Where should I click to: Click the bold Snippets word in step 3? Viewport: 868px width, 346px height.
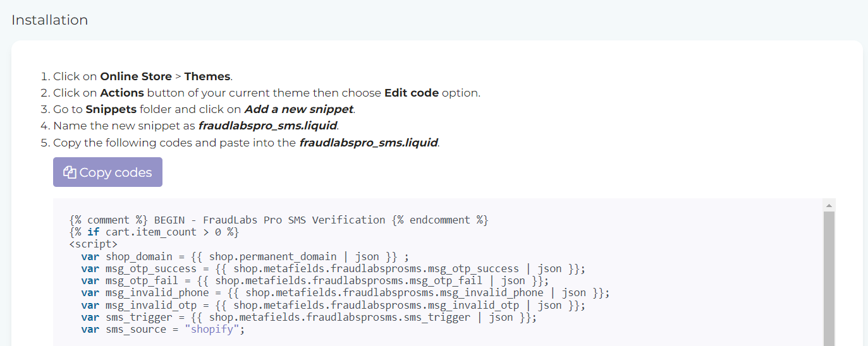click(111, 109)
